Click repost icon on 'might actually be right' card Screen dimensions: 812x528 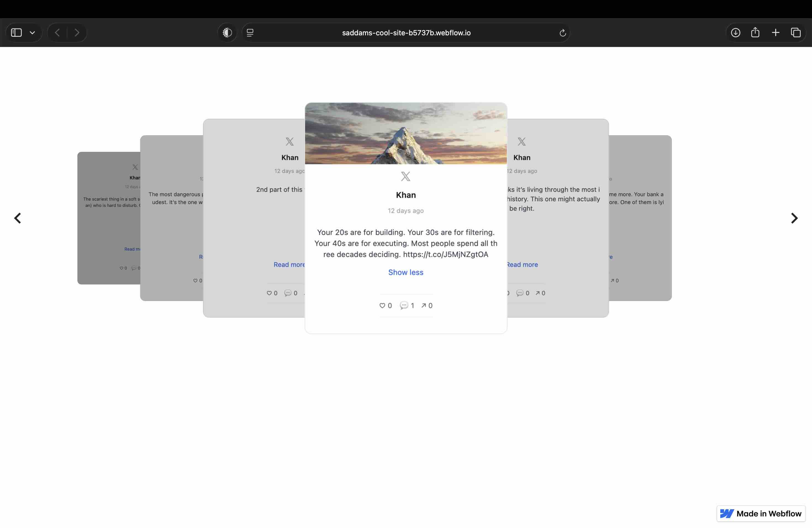[x=538, y=293]
